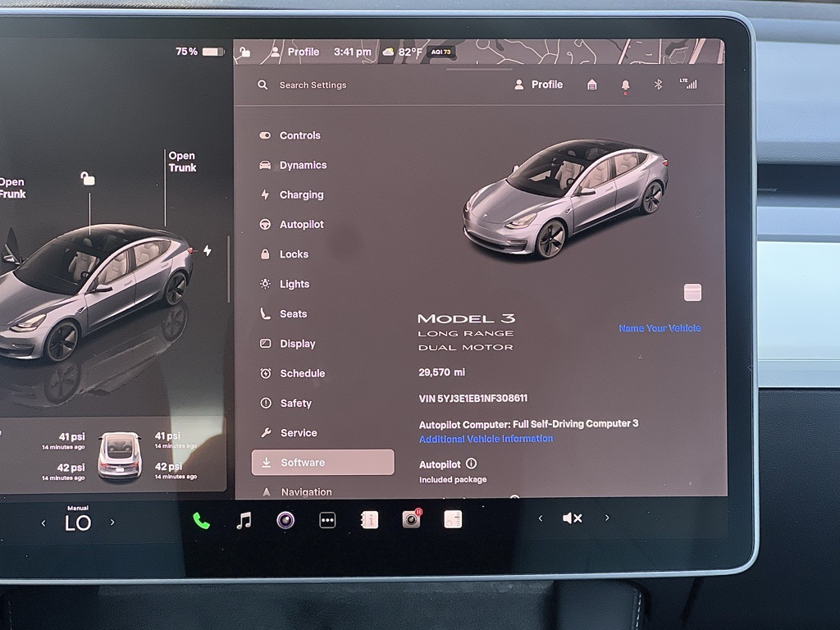This screenshot has height=630, width=840.
Task: Tap the Autopilot info circle icon
Action: [x=472, y=463]
